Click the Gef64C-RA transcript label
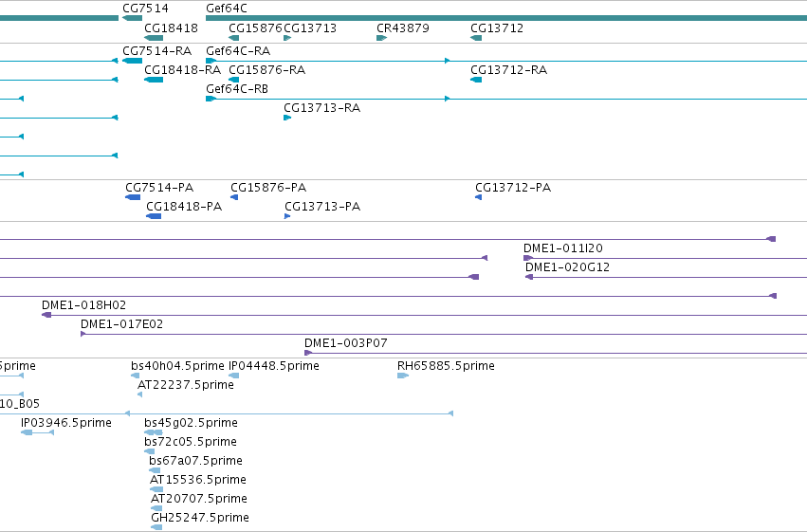This screenshot has width=807, height=532. pyautogui.click(x=238, y=51)
